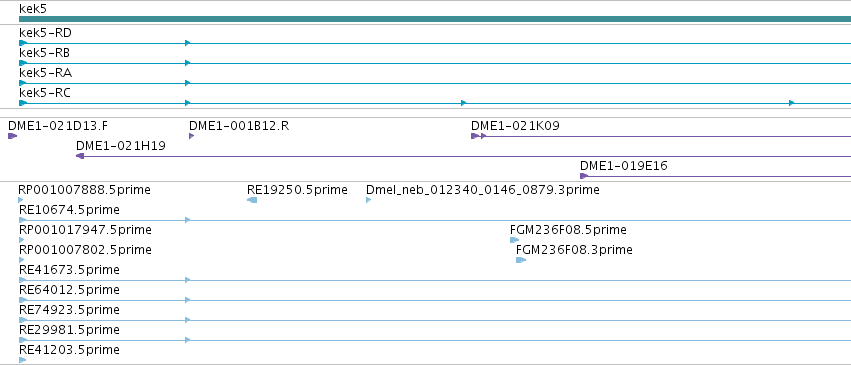
Task: Click the FGM236F08.3prime EST glyph
Action: click(521, 260)
